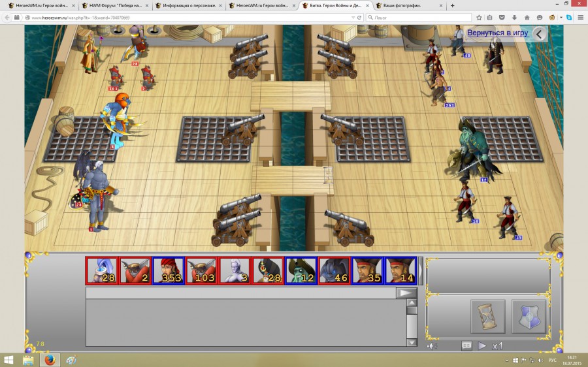Click the browser back arrow

tap(7, 18)
